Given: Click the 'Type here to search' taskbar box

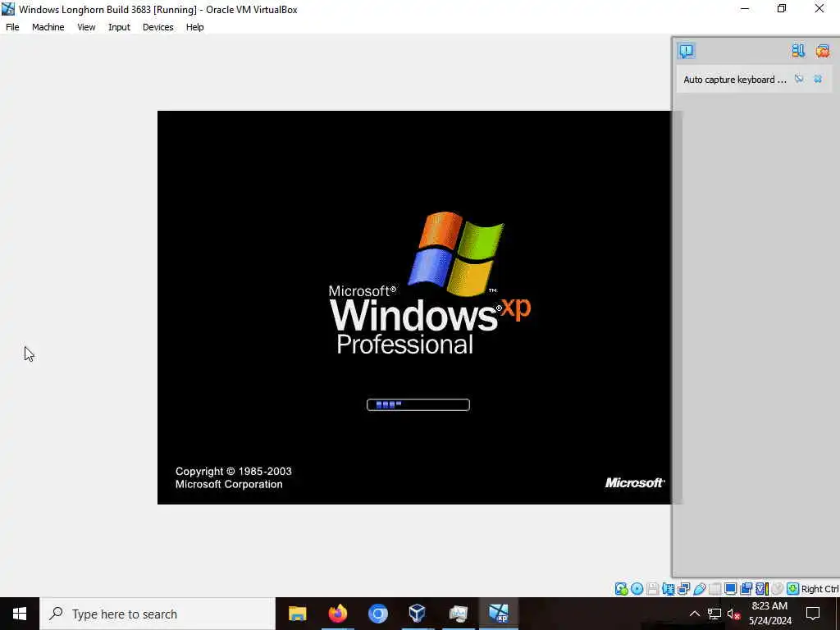Looking at the screenshot, I should pos(157,614).
